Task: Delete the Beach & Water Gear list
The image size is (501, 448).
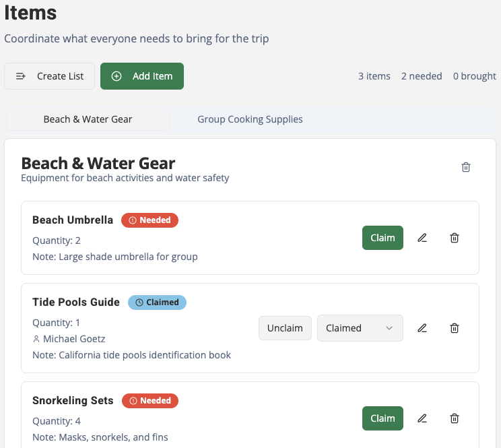Action: (466, 167)
